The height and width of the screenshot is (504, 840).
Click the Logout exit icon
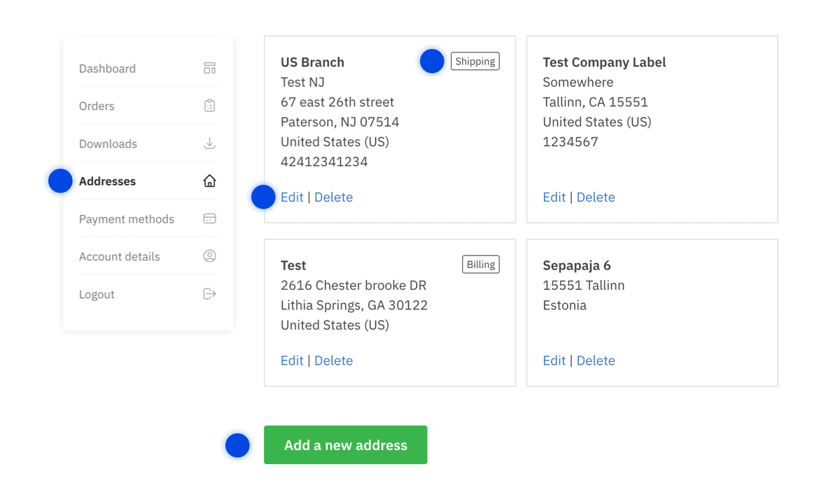click(209, 294)
